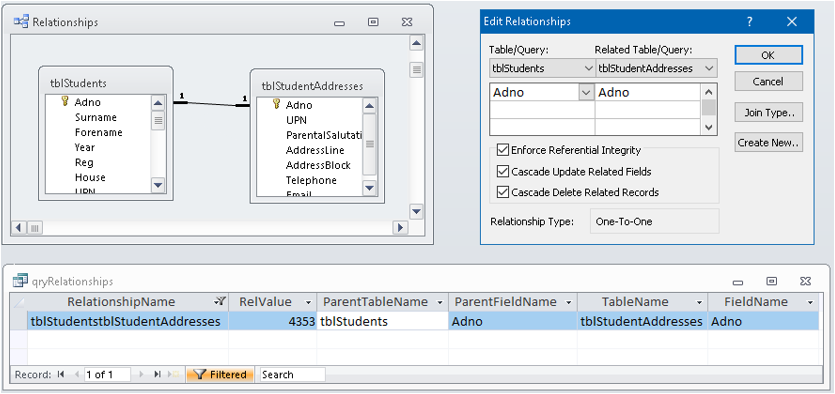
Task: Select the Forename field in tblStudents
Action: point(99,132)
